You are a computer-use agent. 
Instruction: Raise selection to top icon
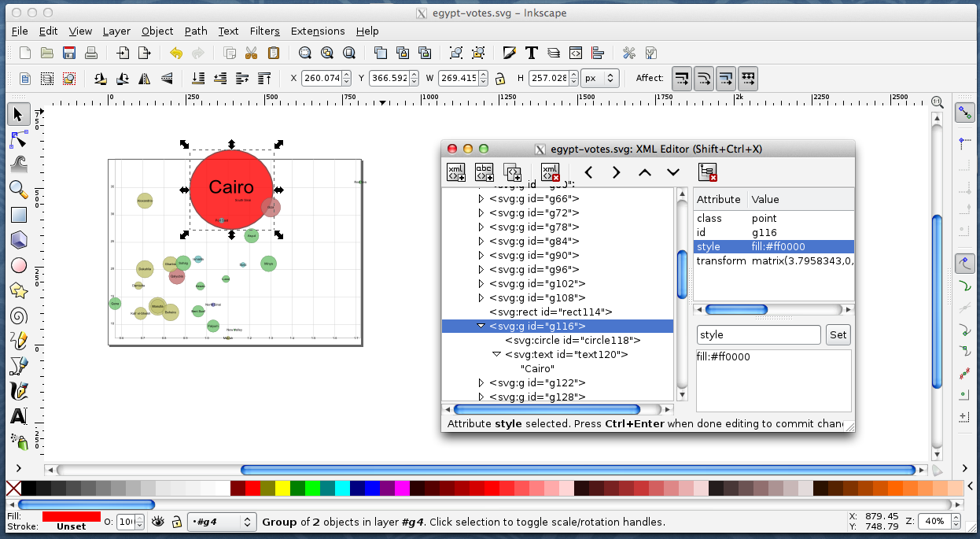tap(265, 78)
